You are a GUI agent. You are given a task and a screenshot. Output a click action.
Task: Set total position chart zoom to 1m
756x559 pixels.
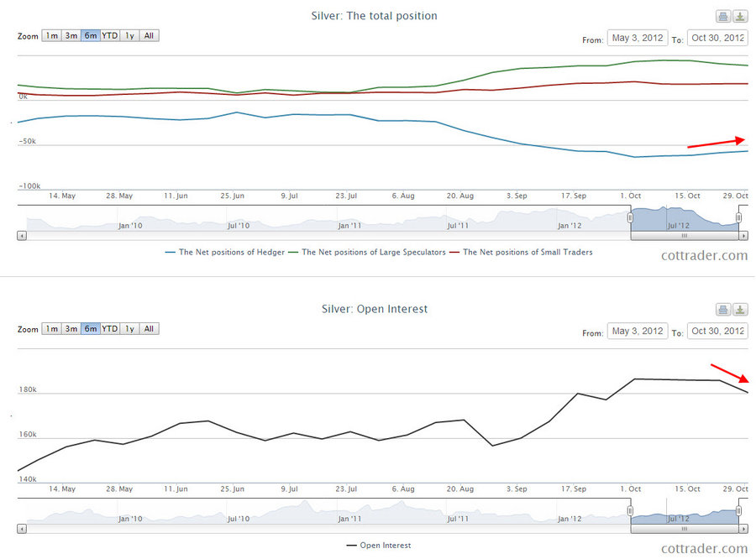click(52, 35)
